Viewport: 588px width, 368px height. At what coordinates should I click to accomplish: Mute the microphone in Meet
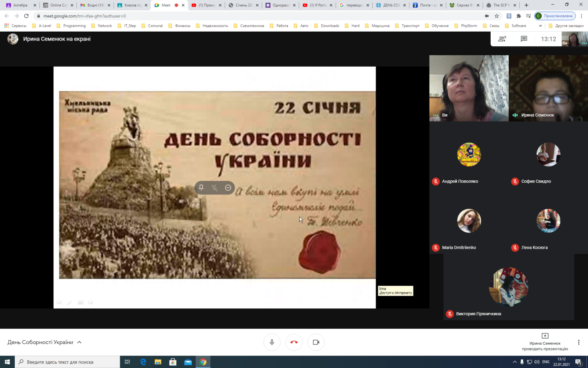[x=272, y=342]
